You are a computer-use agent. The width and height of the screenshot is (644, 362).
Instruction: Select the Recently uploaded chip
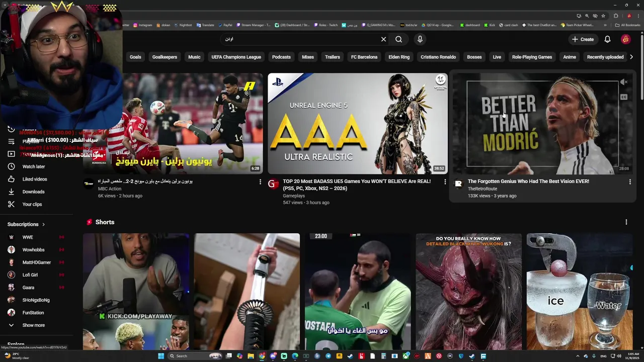click(605, 57)
